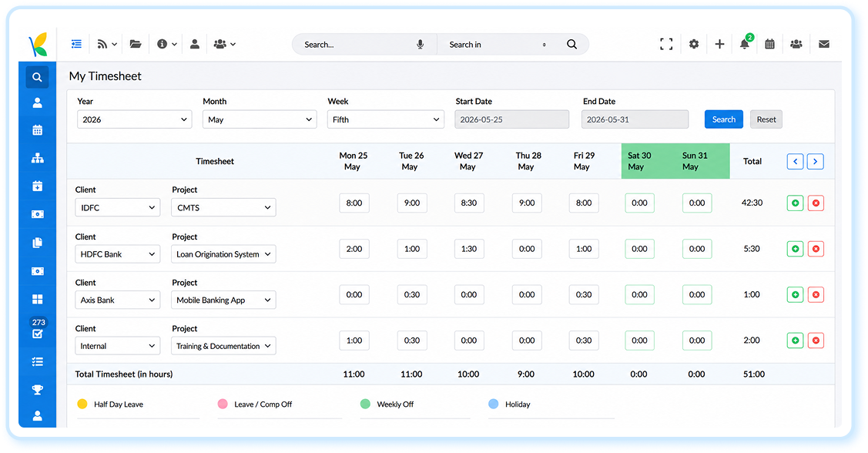Click the blue Holiday legend swatch

tap(493, 404)
